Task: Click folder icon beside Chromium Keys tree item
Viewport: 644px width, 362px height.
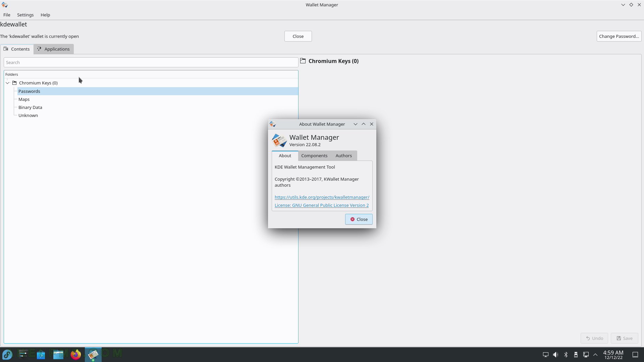Action: (x=14, y=83)
